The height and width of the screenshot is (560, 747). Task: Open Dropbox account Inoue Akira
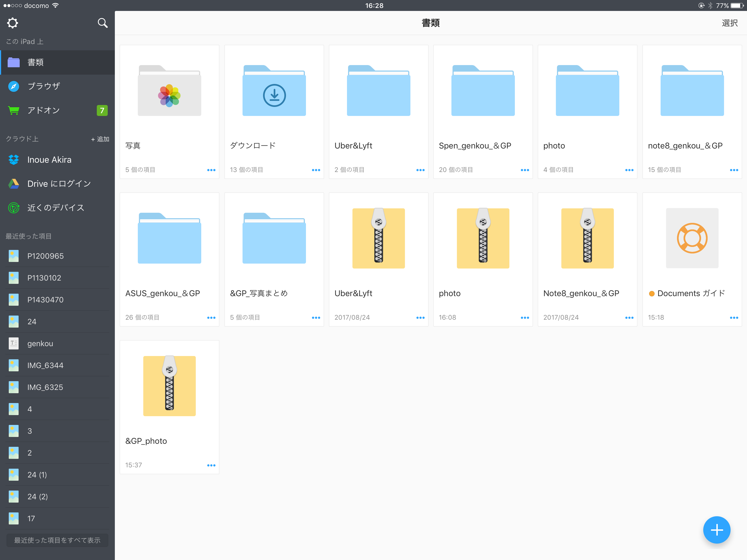point(49,160)
